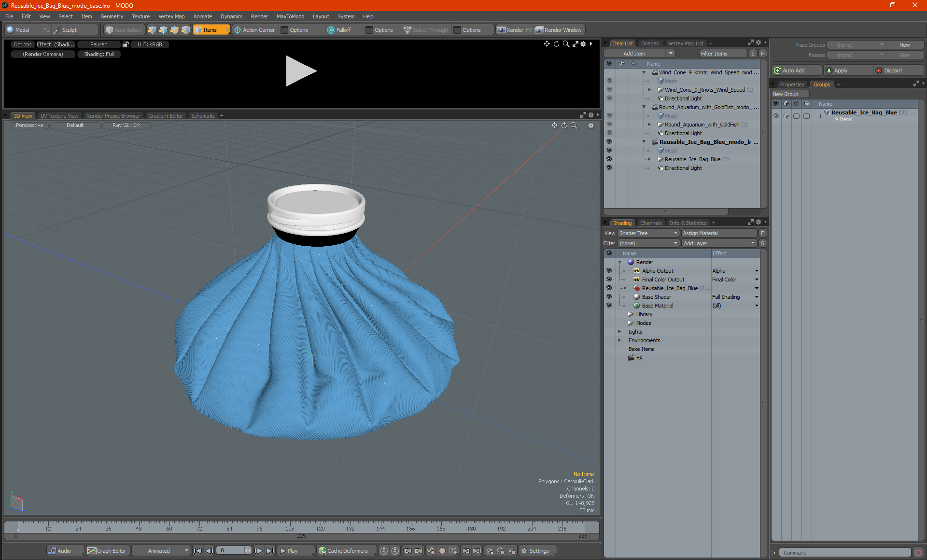927x560 pixels.
Task: Start the preview render play button
Action: pos(300,71)
